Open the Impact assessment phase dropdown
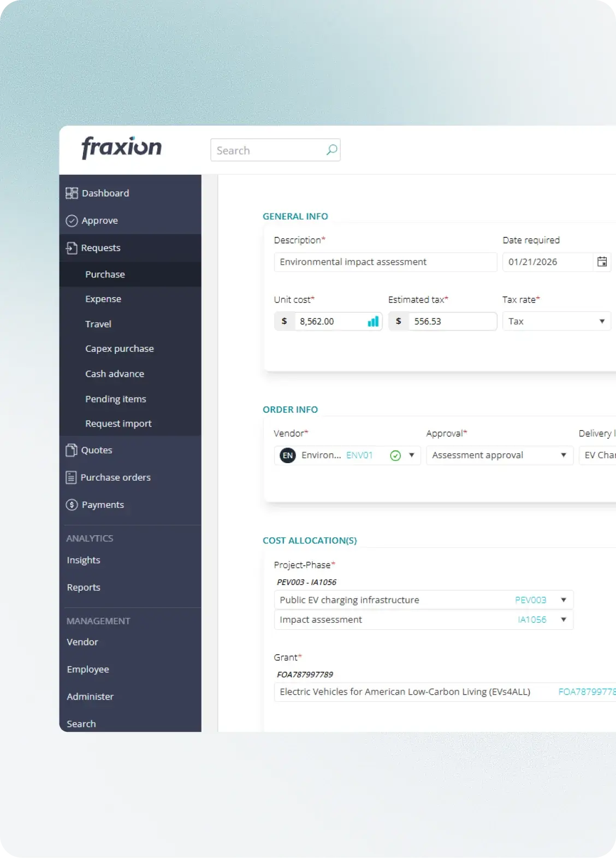The height and width of the screenshot is (858, 616). click(x=424, y=619)
